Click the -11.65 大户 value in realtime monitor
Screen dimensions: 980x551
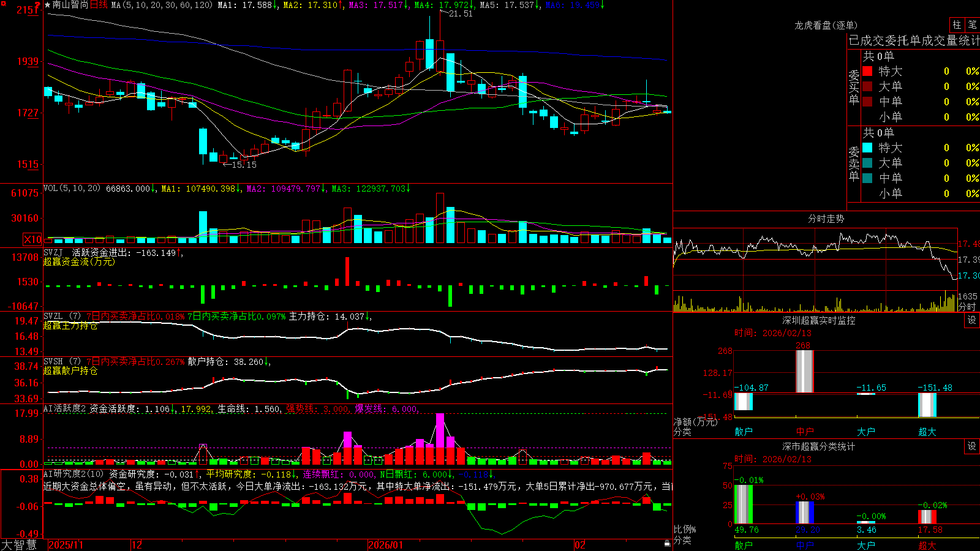tap(871, 388)
